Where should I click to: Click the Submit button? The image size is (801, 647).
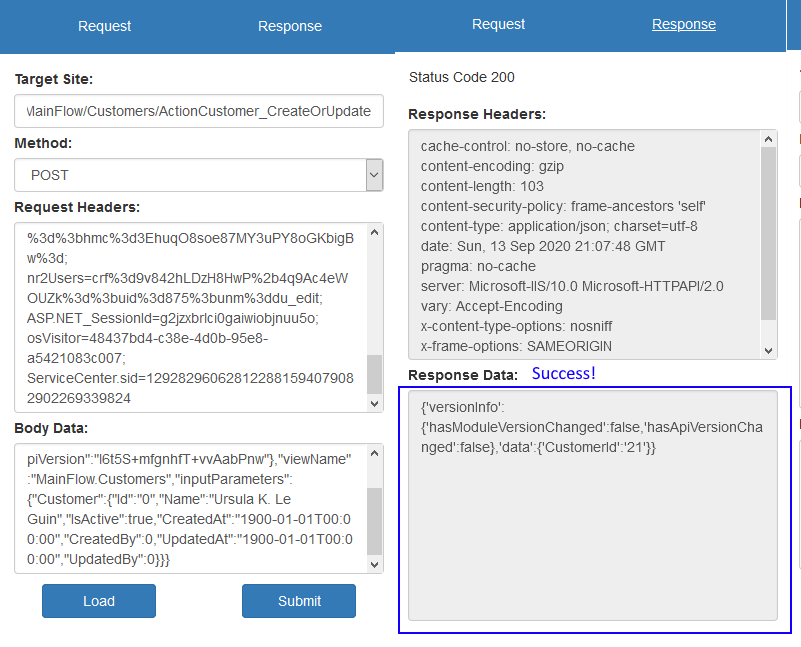298,601
